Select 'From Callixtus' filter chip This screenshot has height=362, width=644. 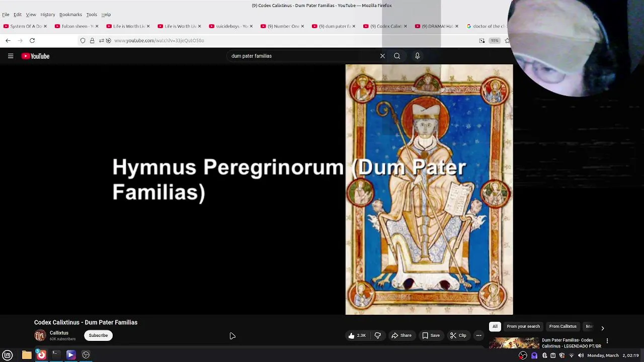coord(562,326)
